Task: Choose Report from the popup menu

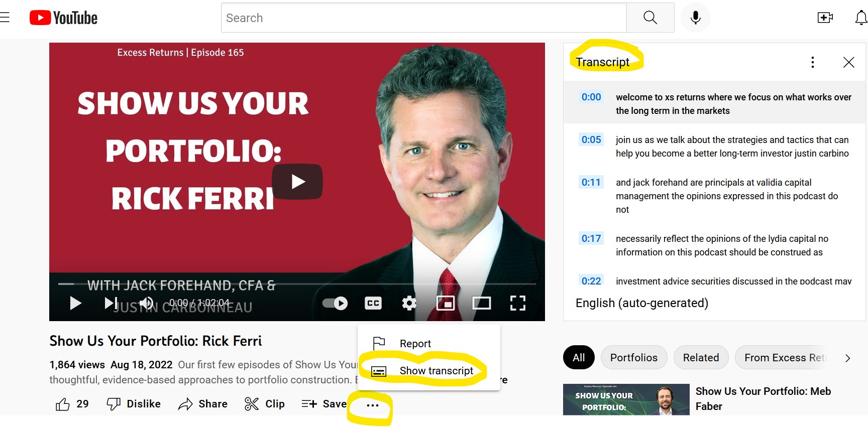Action: 429,344
